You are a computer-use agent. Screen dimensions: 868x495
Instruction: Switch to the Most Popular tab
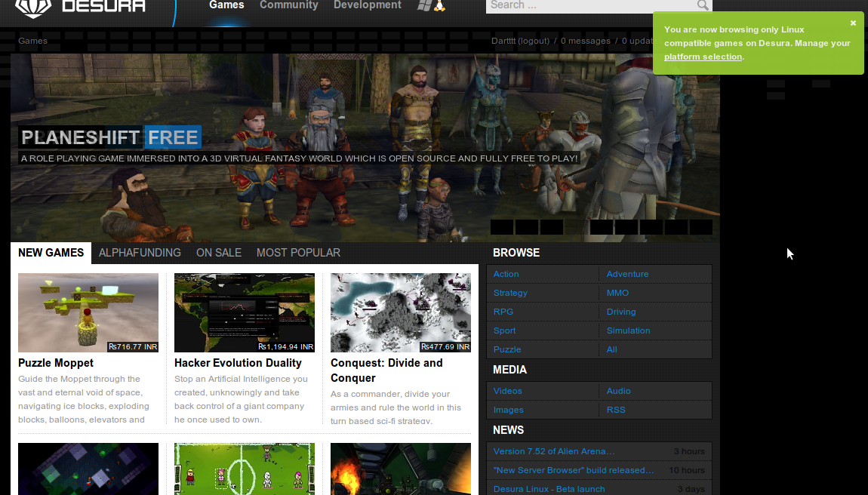pyautogui.click(x=298, y=253)
